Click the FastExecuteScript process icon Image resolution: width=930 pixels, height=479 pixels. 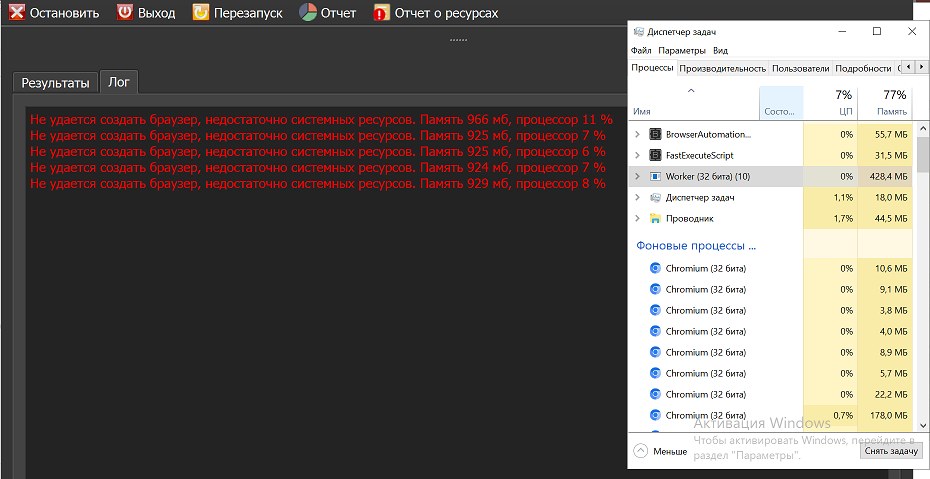click(656, 155)
